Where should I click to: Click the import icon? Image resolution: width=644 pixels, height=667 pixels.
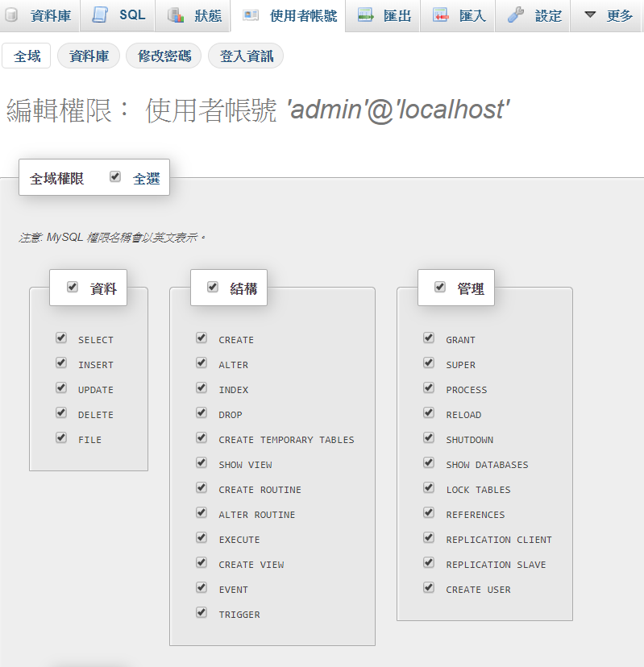coord(440,15)
